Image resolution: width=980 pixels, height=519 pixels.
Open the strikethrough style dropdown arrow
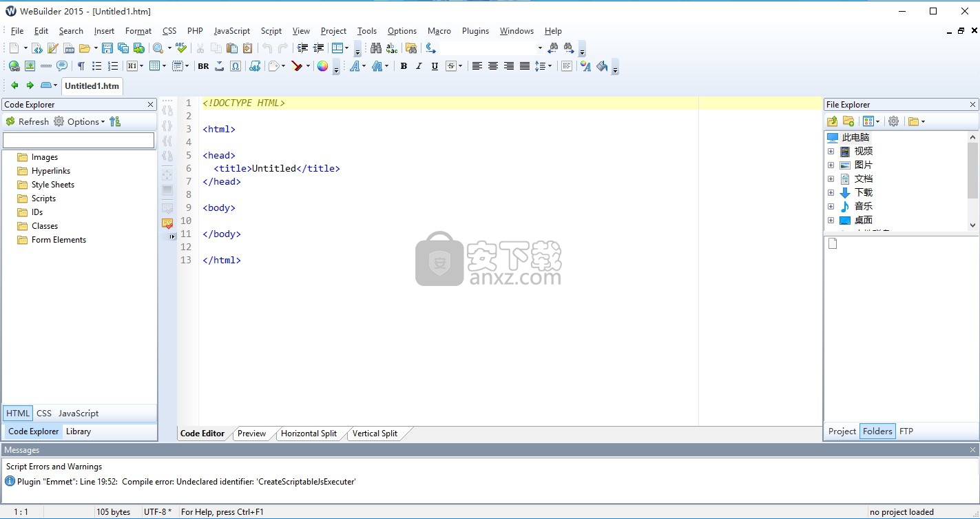point(460,66)
